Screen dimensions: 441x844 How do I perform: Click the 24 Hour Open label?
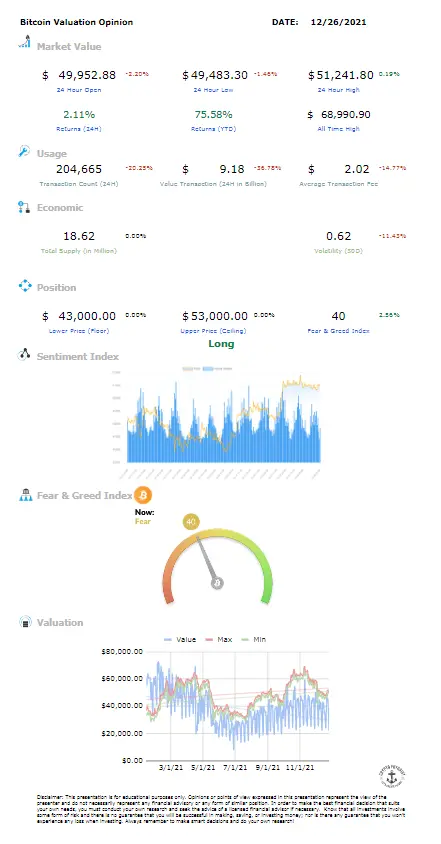(79, 90)
